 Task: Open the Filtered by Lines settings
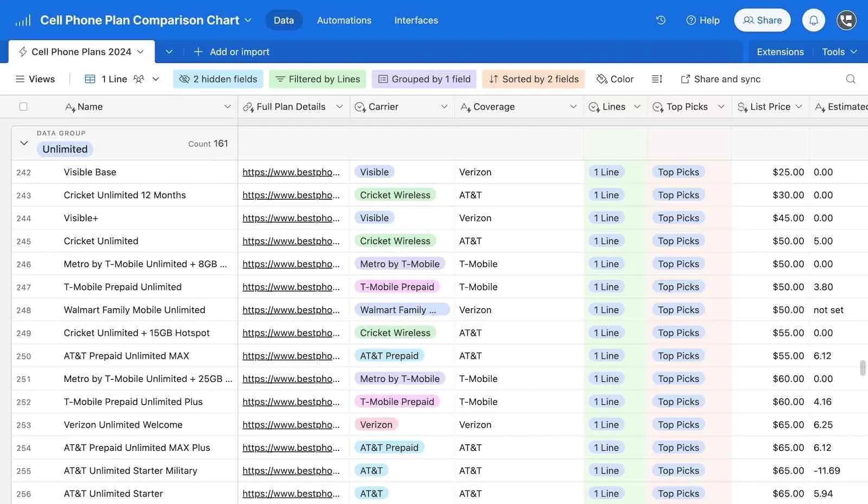click(317, 79)
